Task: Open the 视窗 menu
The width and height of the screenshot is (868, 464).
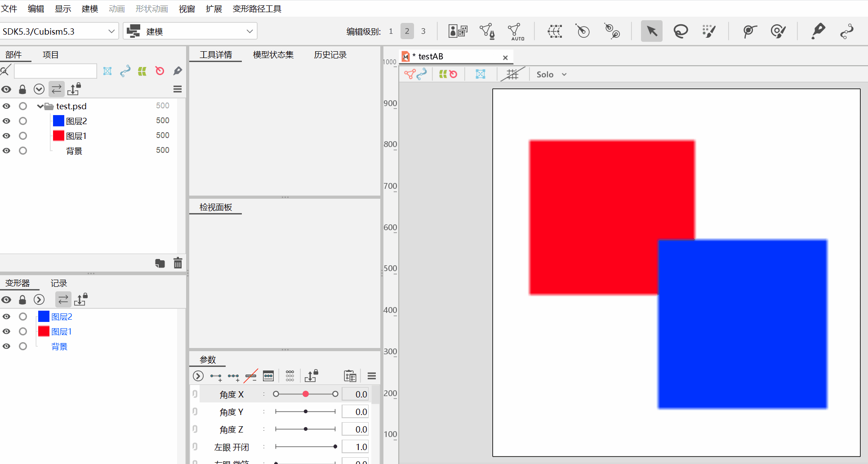Action: coord(187,9)
